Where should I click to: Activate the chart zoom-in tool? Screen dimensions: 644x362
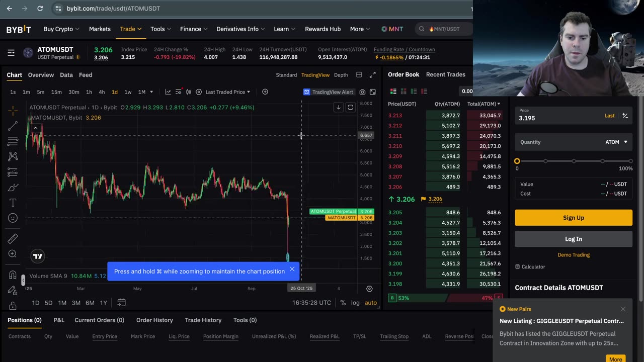coord(13,254)
